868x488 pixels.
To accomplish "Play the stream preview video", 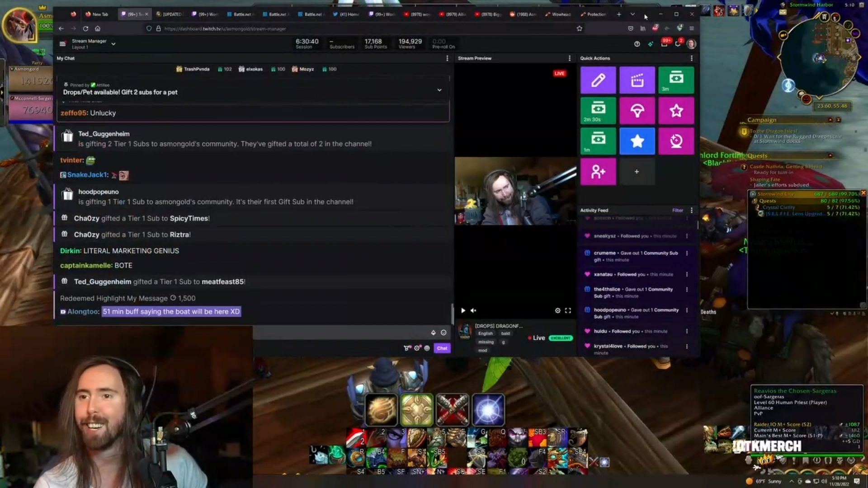I will pos(463,310).
